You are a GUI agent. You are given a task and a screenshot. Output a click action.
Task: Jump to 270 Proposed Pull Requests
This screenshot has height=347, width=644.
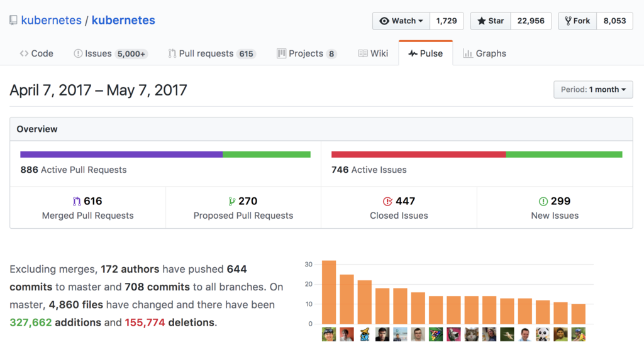pyautogui.click(x=243, y=208)
